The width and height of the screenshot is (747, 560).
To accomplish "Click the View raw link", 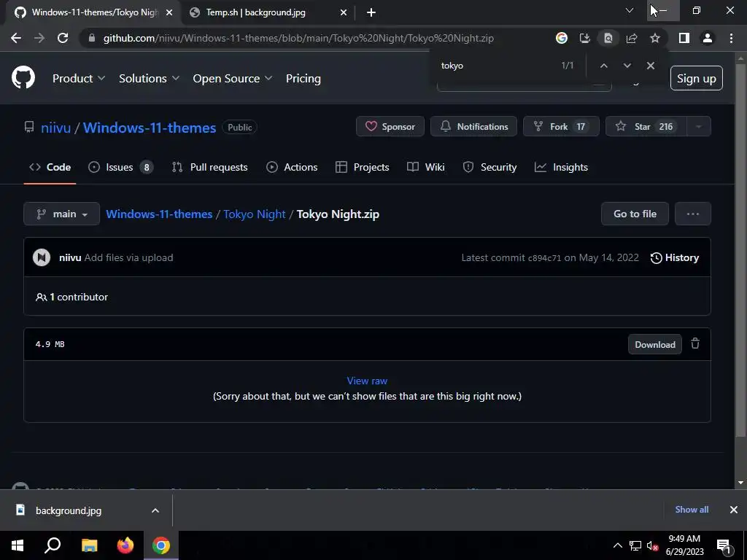I will click(367, 381).
